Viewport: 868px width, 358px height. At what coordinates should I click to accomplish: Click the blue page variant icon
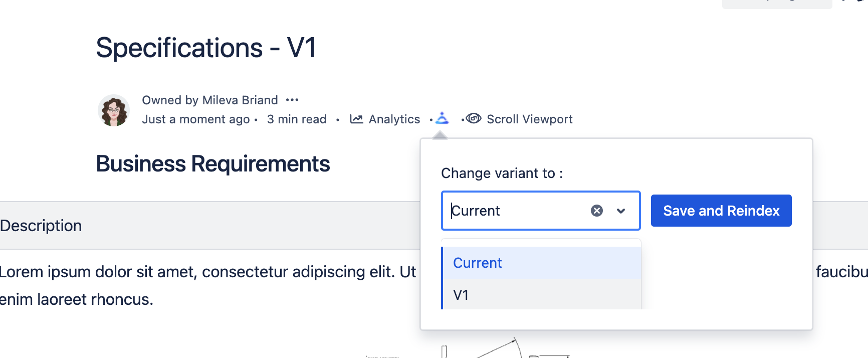(442, 118)
